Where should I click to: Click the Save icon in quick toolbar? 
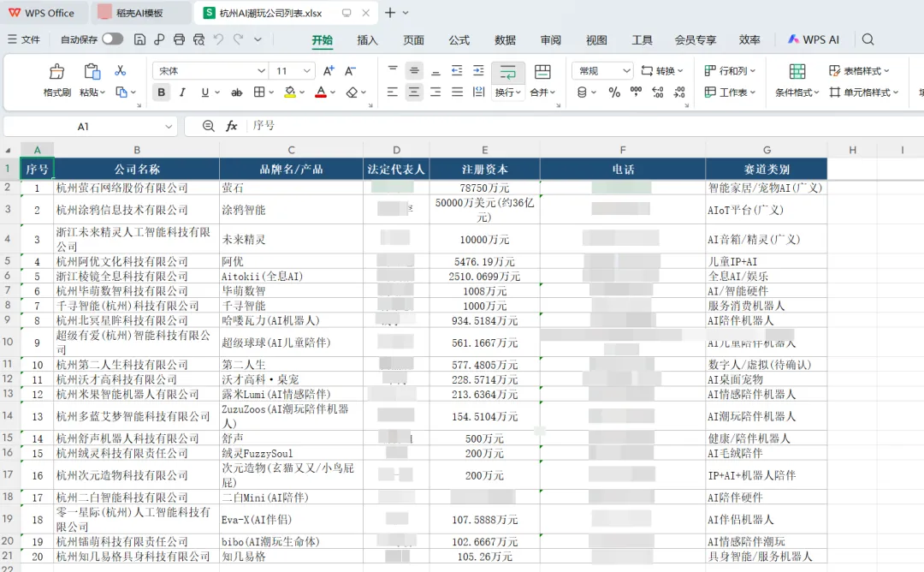click(x=139, y=39)
